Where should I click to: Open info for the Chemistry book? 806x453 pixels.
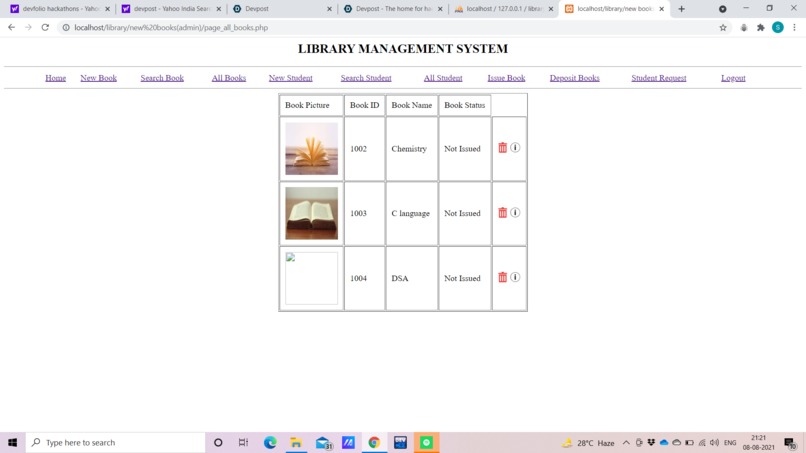(x=515, y=148)
